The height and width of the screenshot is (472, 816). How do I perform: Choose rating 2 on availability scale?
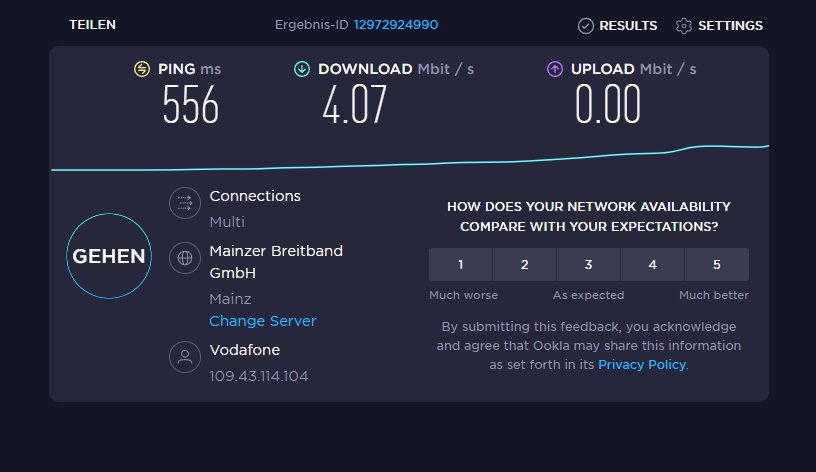click(525, 265)
